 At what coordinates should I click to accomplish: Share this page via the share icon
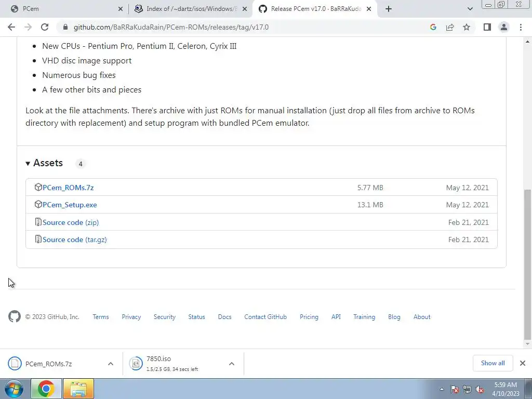coord(450,27)
